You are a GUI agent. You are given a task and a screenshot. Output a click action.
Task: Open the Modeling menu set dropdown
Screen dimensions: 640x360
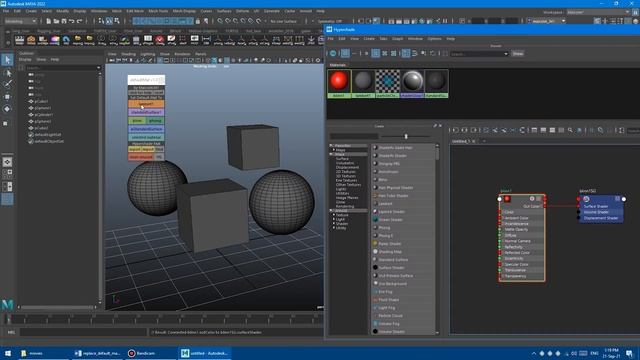pyautogui.click(x=20, y=21)
